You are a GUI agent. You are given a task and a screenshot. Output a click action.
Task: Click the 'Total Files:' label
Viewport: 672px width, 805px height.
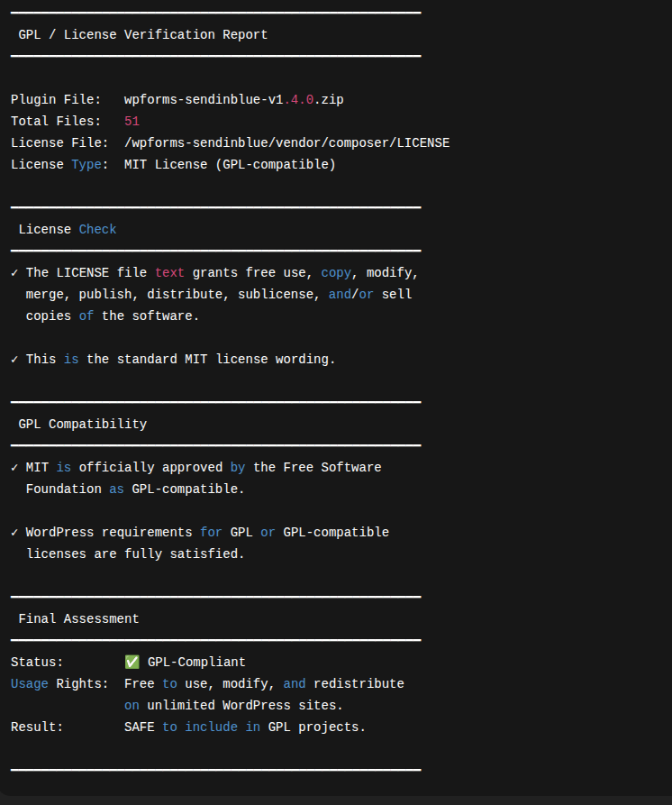[56, 121]
